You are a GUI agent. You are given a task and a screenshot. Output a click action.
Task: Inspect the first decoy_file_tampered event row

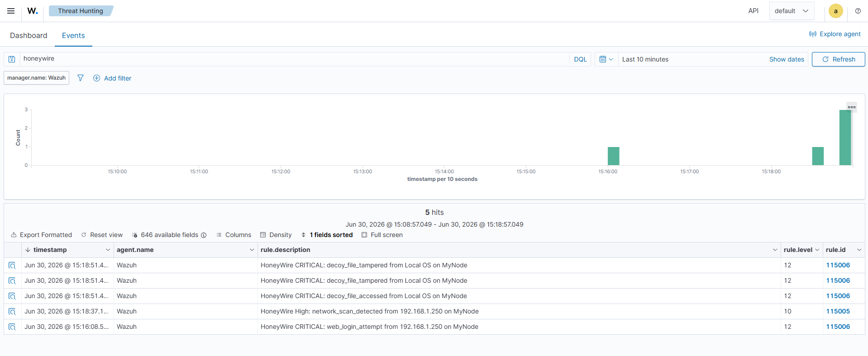12,265
